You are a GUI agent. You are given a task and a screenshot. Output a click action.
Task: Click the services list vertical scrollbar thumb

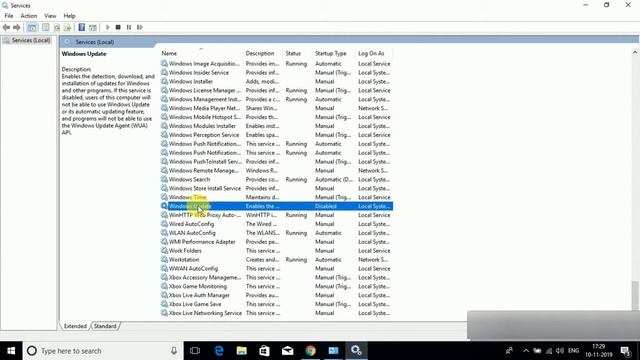(635, 296)
